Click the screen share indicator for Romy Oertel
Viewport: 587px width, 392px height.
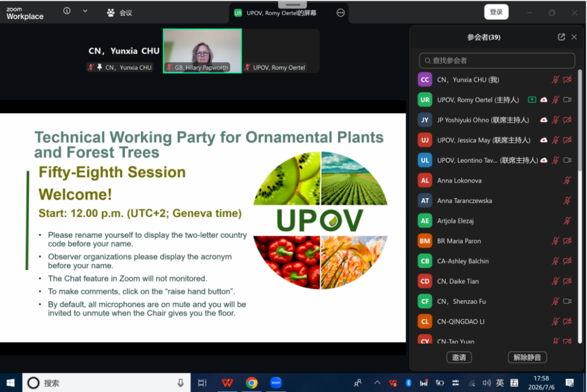tap(531, 100)
